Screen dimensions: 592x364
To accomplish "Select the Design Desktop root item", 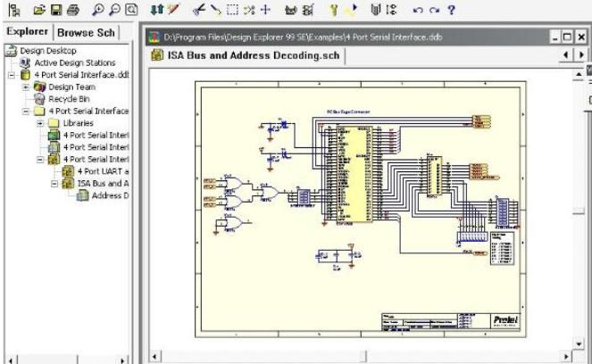I will (x=50, y=52).
